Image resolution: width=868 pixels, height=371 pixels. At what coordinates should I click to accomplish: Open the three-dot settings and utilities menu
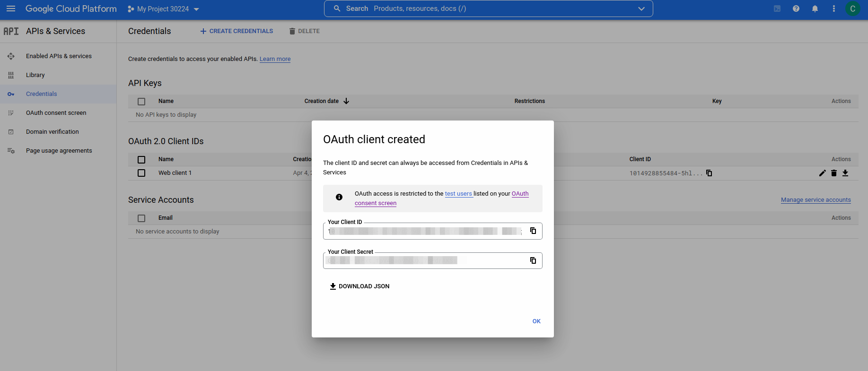click(x=834, y=9)
